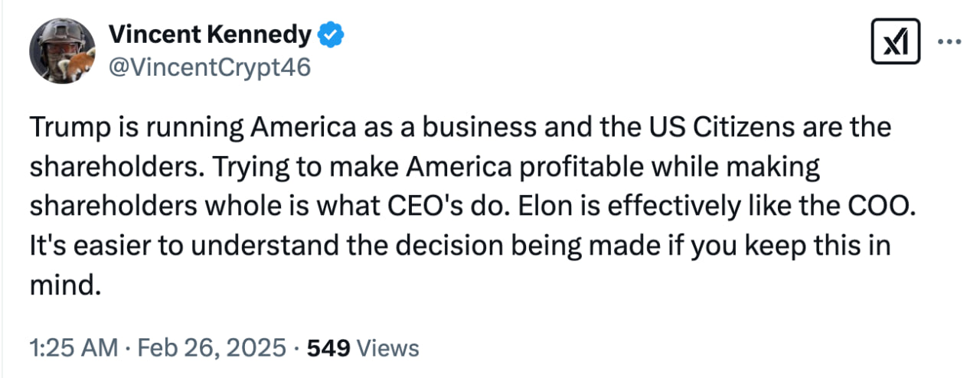This screenshot has width=980, height=378.
Task: Click the display name Vincent Kennedy
Action: [x=210, y=34]
